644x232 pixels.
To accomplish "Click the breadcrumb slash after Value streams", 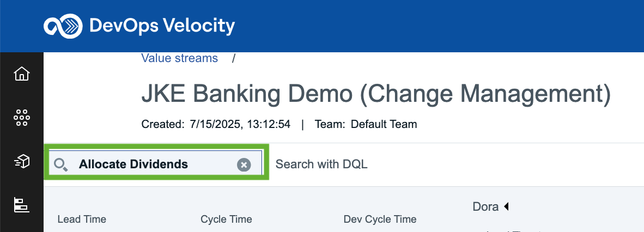I will point(233,58).
